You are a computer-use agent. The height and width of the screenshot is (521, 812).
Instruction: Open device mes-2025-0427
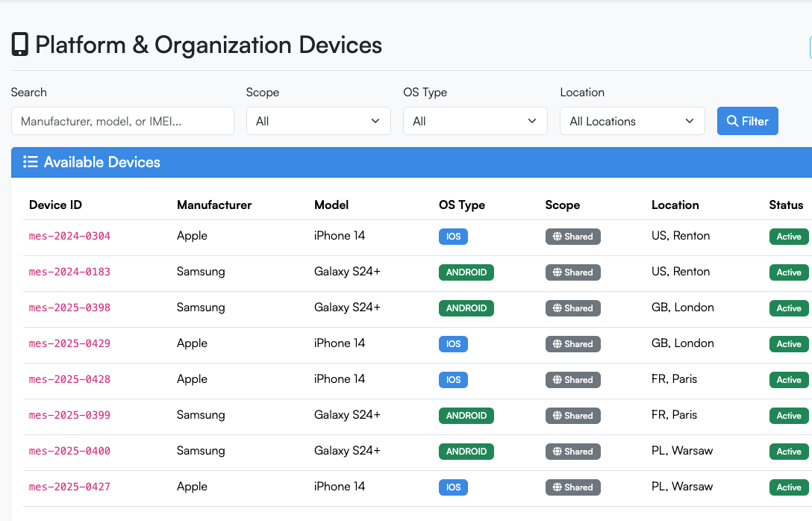coord(69,487)
